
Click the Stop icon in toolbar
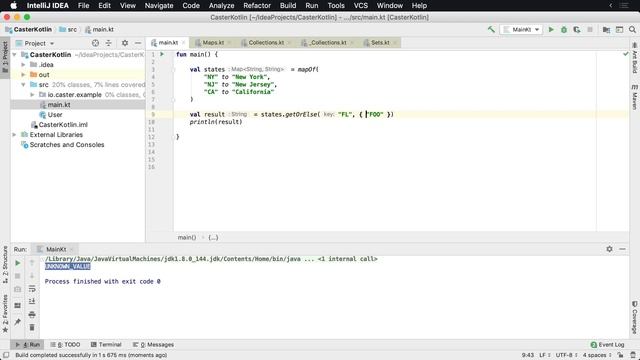coord(590,29)
